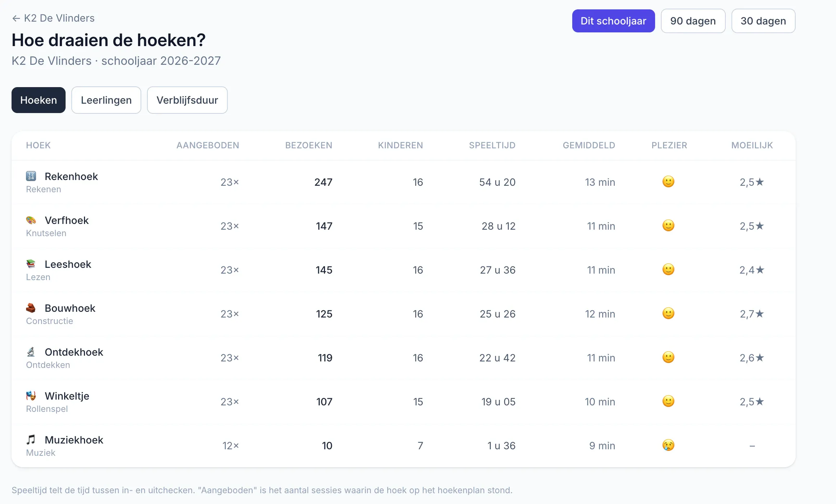This screenshot has width=836, height=504.
Task: Click the Ontdekhoek microscope icon
Action: [31, 352]
